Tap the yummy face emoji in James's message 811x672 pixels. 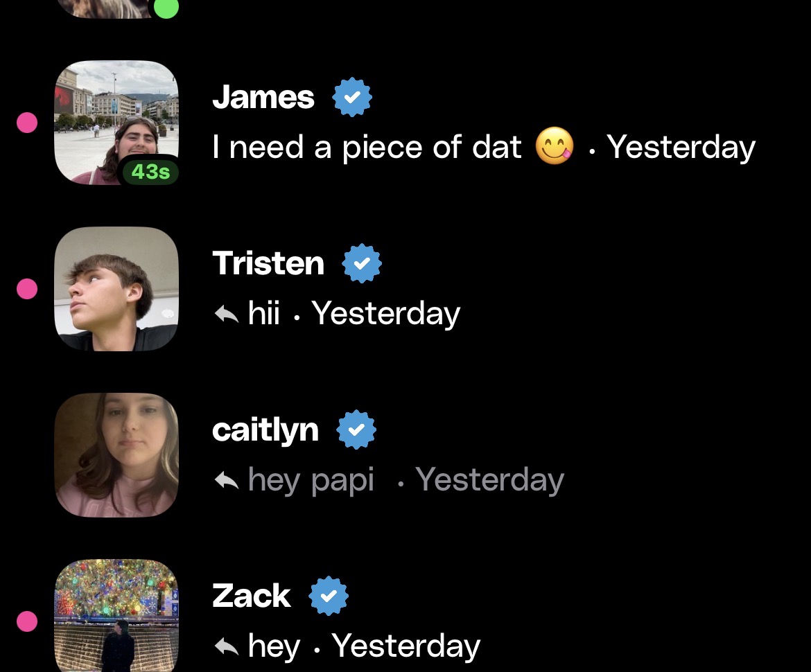pos(555,145)
